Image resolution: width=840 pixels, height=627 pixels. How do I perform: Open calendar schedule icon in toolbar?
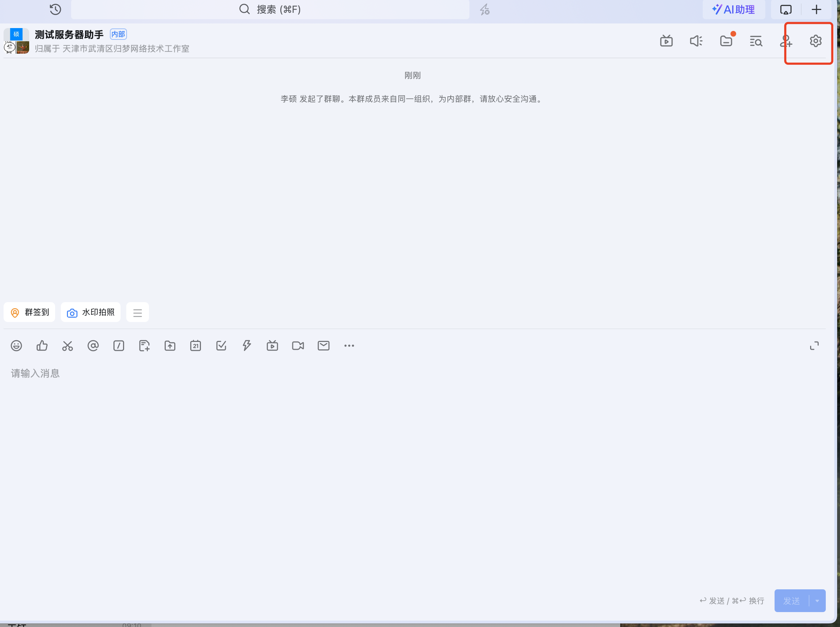click(x=196, y=346)
